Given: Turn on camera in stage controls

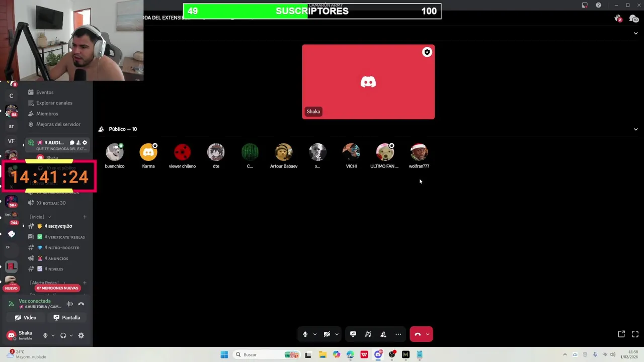Looking at the screenshot, I should tap(327, 334).
